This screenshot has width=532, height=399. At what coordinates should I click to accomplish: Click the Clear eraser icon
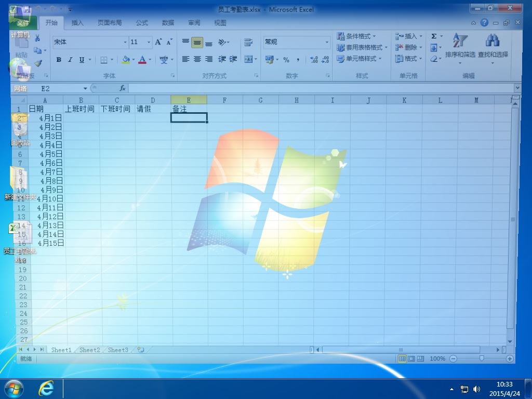[434, 59]
